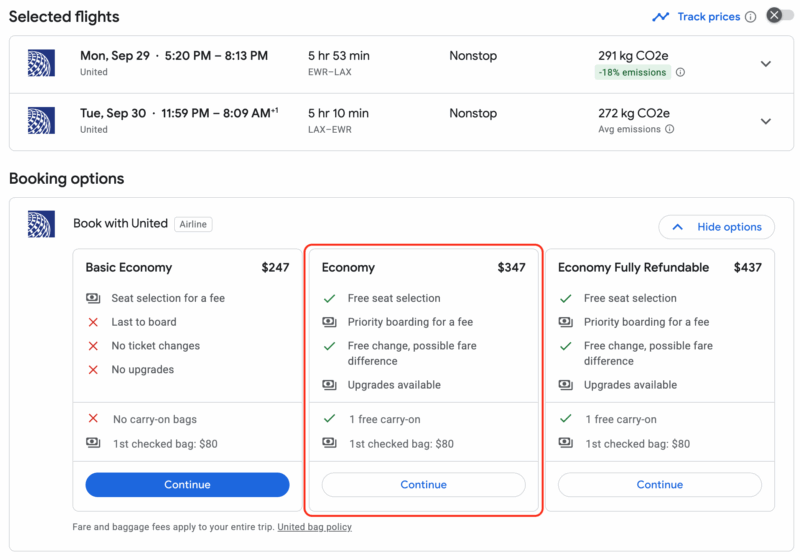800x560 pixels.
Task: Select the Economy Fully Refundable fare title
Action: pos(633,268)
